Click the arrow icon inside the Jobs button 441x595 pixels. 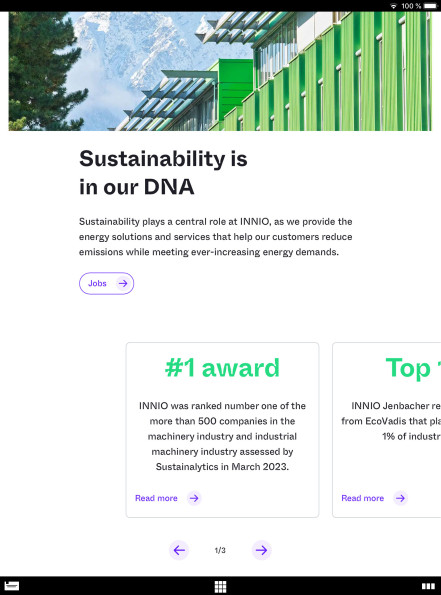(x=123, y=283)
